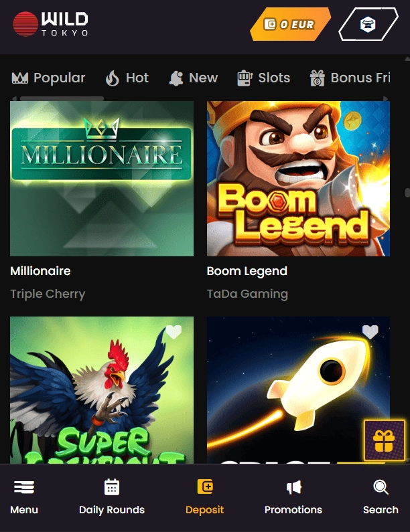Open the Search magnifier icon
The image size is (410, 532).
click(381, 487)
